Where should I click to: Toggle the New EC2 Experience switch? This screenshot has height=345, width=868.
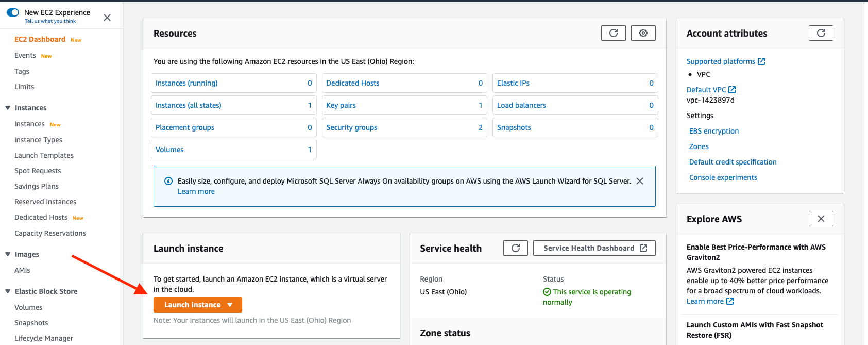(x=13, y=12)
